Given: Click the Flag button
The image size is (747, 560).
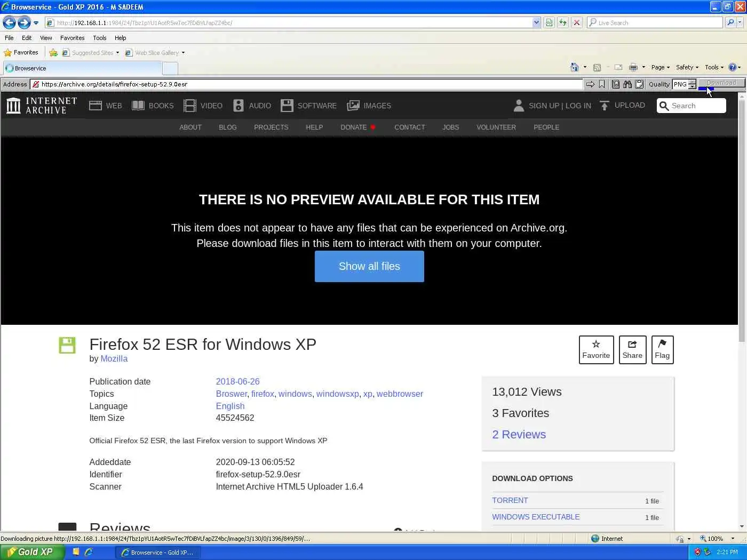Looking at the screenshot, I should [662, 350].
